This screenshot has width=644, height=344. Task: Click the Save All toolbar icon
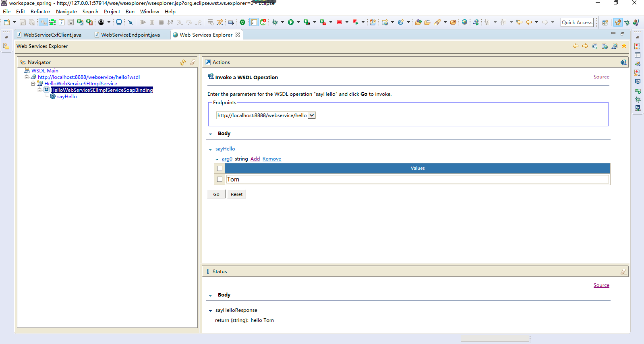[x=32, y=22]
